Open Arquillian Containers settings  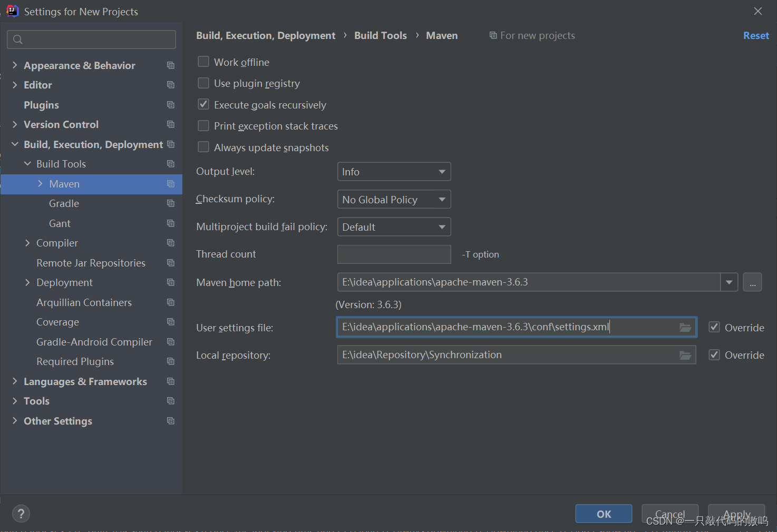tap(84, 302)
